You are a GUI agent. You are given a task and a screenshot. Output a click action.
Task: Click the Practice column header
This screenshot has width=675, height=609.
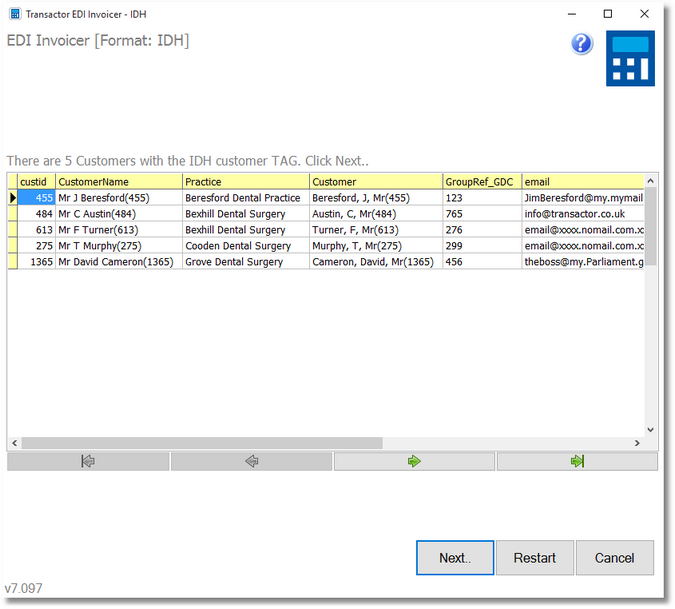[245, 182]
